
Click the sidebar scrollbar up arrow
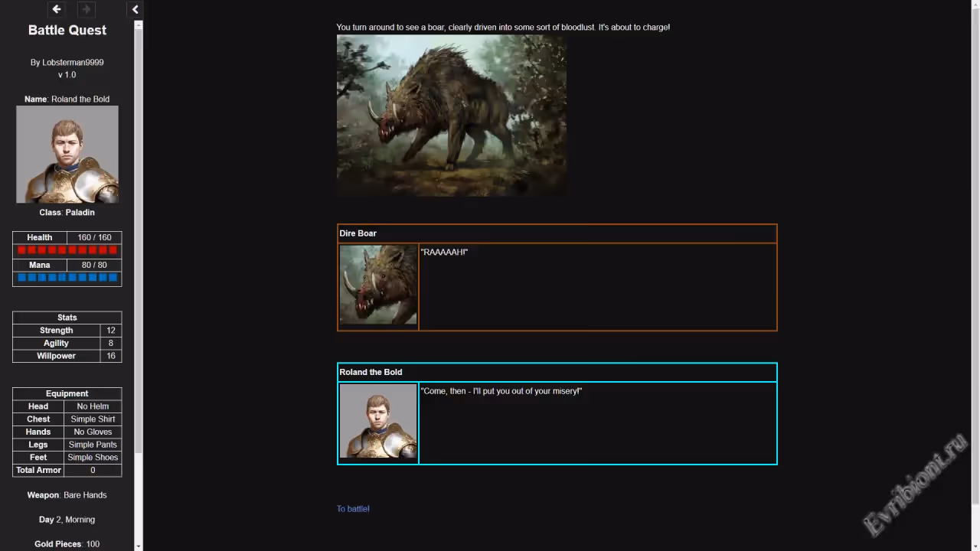point(139,25)
